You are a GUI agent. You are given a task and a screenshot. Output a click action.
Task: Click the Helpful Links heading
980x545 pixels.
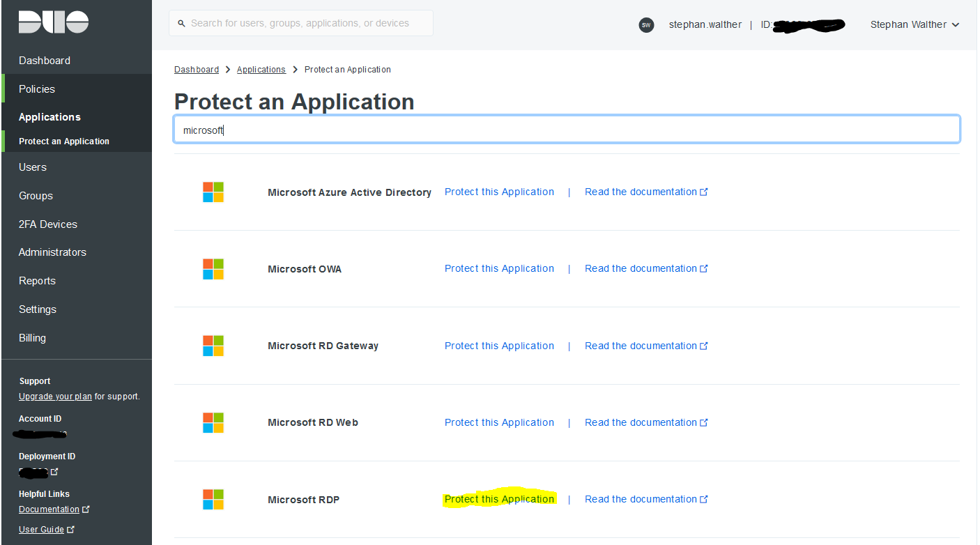tap(45, 494)
